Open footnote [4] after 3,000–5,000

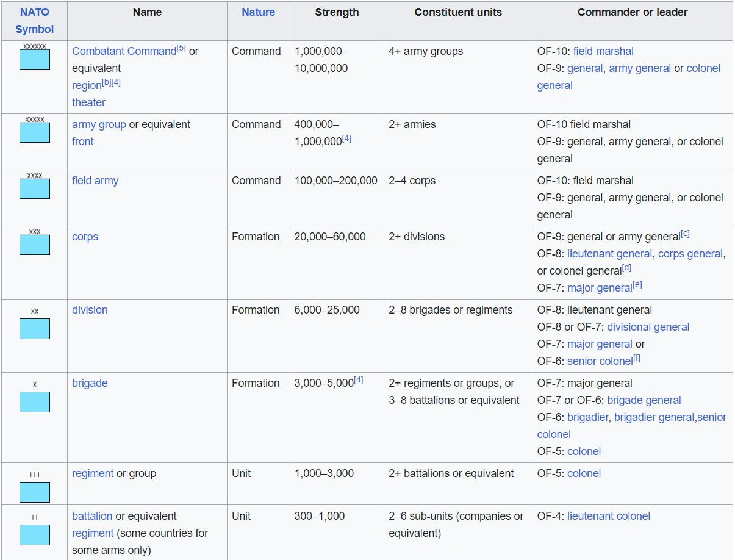(359, 380)
